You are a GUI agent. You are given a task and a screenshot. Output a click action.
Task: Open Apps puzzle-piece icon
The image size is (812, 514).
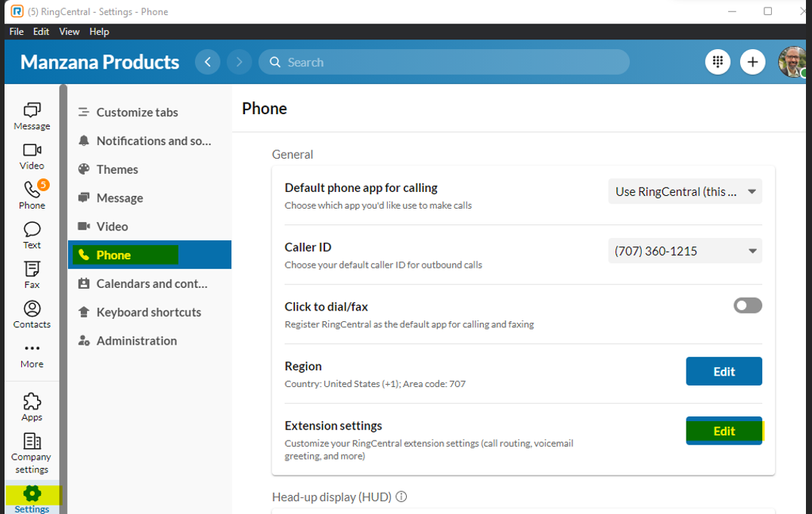point(32,407)
